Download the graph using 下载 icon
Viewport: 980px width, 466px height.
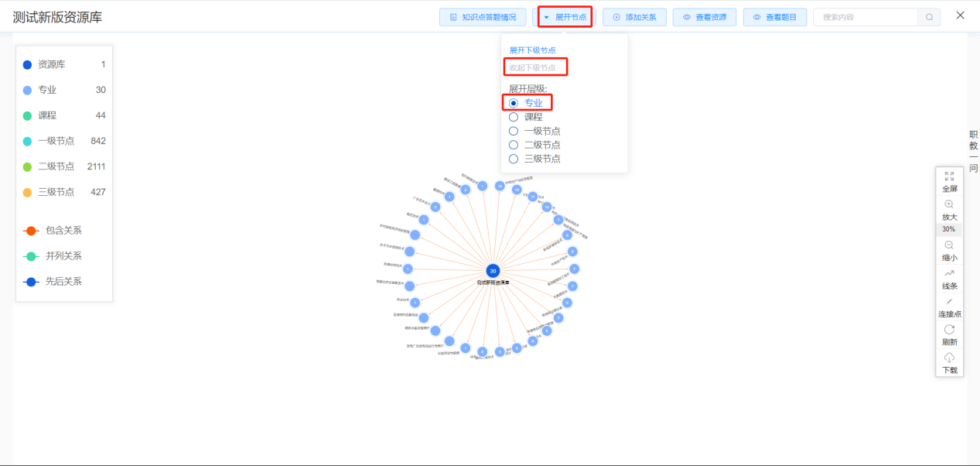click(x=949, y=363)
